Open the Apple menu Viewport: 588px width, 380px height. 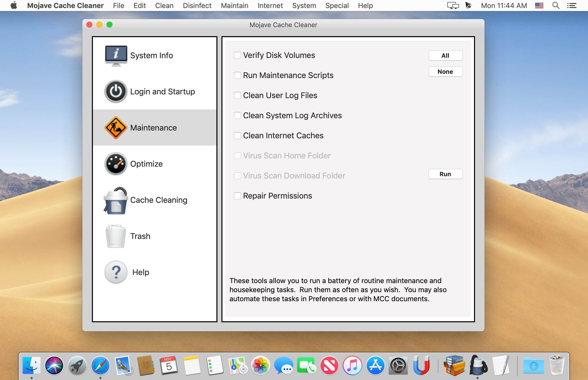(x=14, y=5)
